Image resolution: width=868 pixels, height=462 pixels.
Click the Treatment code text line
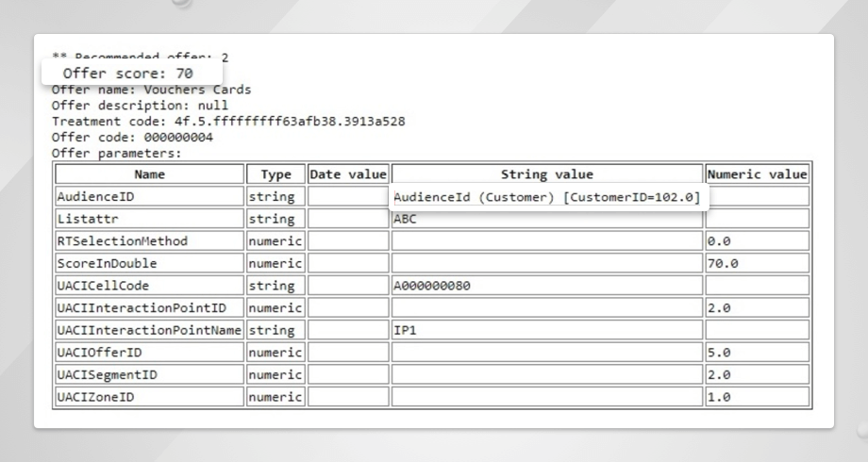[228, 122]
